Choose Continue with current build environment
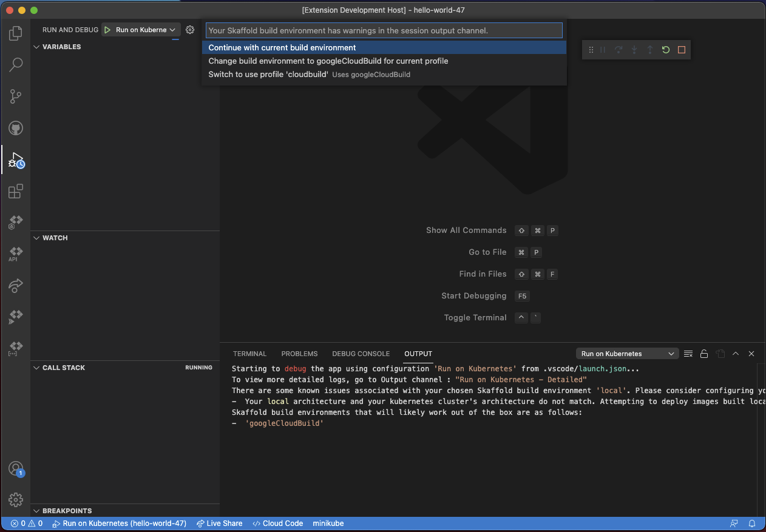The image size is (766, 532). 384,47
